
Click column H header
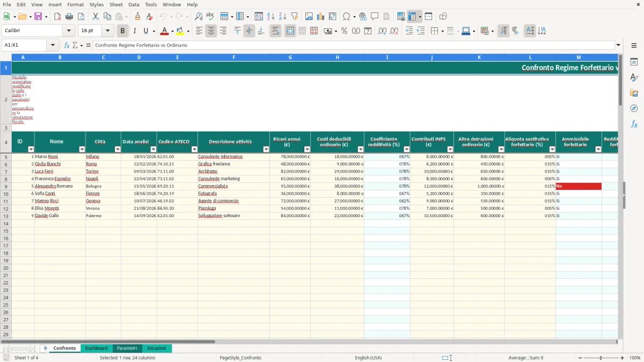click(x=337, y=57)
